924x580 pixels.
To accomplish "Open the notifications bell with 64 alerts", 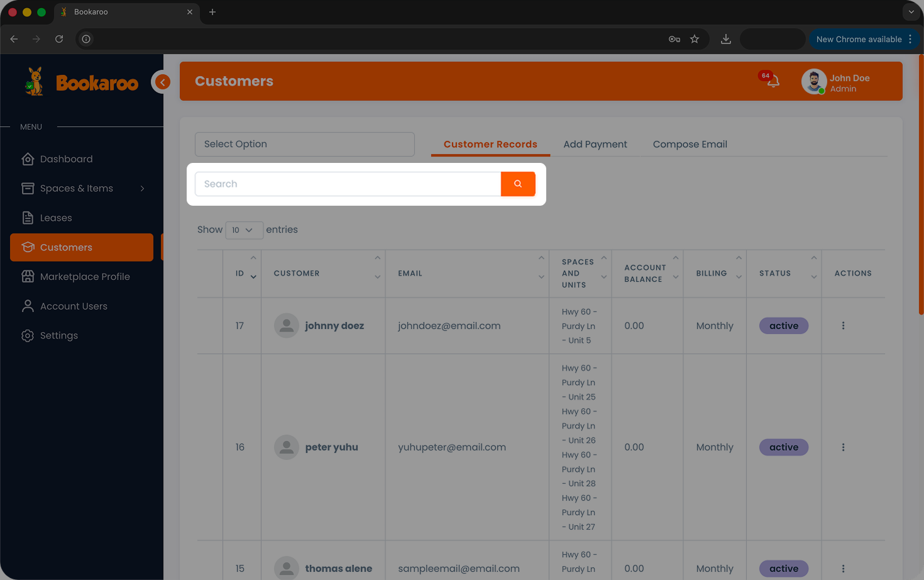I will (773, 81).
